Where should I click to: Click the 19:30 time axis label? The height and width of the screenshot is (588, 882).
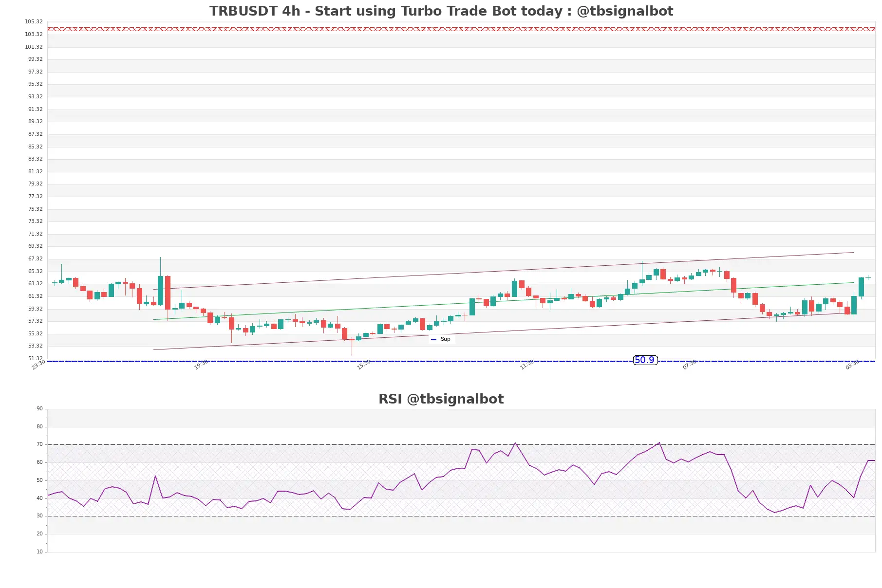coord(201,365)
